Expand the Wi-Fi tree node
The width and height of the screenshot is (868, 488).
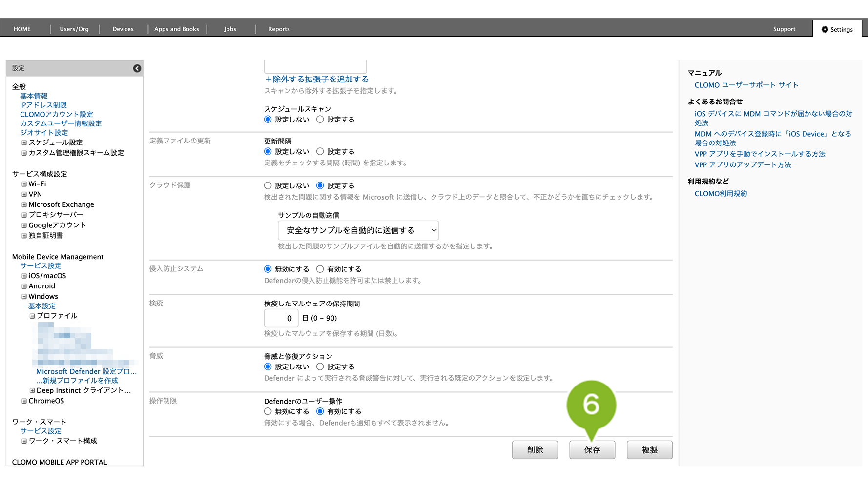24,184
